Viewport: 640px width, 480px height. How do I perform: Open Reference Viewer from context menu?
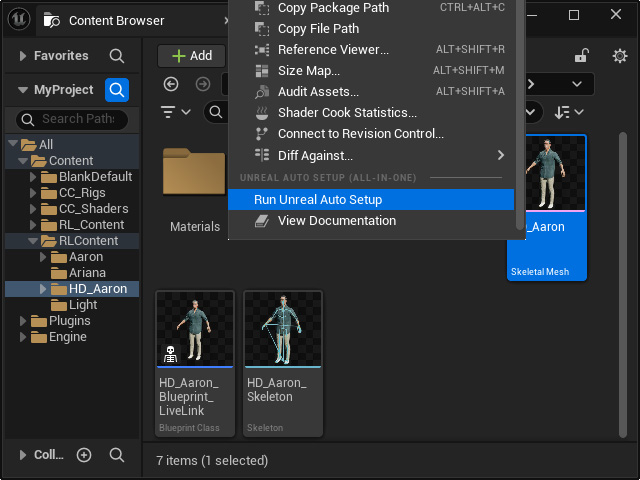(371, 49)
